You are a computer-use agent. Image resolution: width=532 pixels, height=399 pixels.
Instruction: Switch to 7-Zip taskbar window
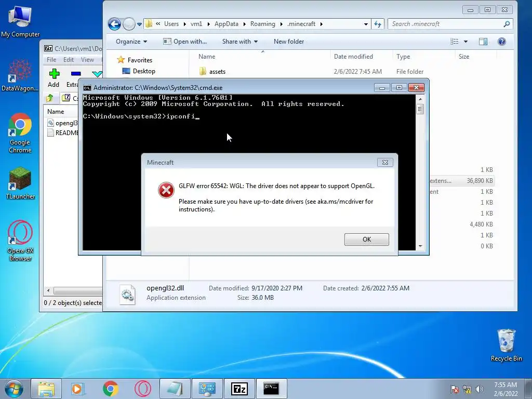[x=239, y=389]
